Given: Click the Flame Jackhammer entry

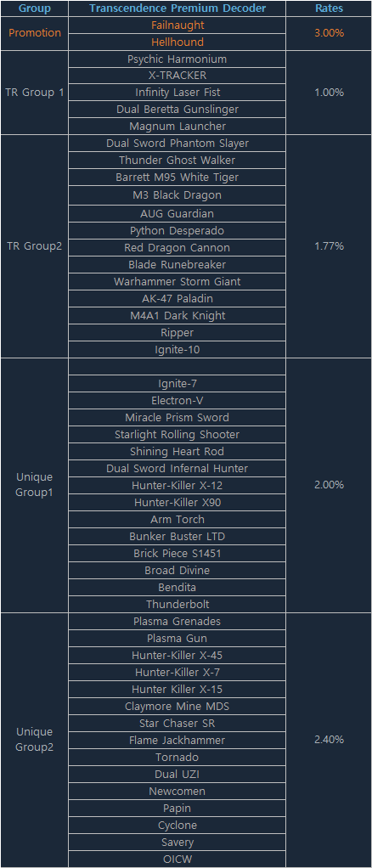Looking at the screenshot, I should (178, 740).
